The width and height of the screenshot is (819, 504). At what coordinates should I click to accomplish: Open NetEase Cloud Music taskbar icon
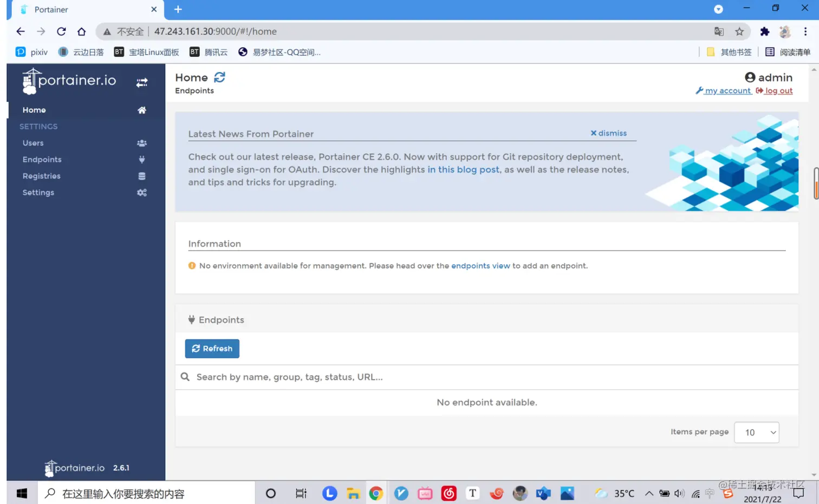coord(449,493)
